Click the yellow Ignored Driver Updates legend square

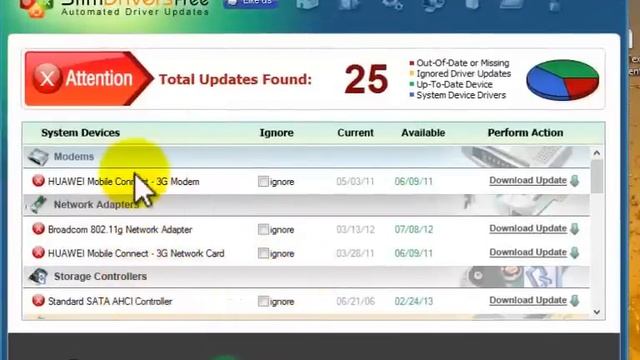pyautogui.click(x=412, y=73)
